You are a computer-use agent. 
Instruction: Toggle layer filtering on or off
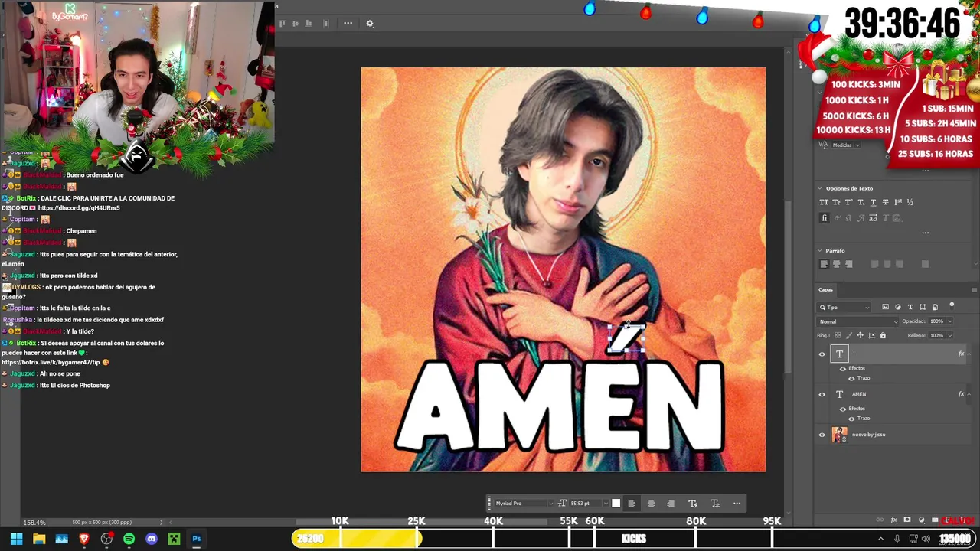coord(952,305)
